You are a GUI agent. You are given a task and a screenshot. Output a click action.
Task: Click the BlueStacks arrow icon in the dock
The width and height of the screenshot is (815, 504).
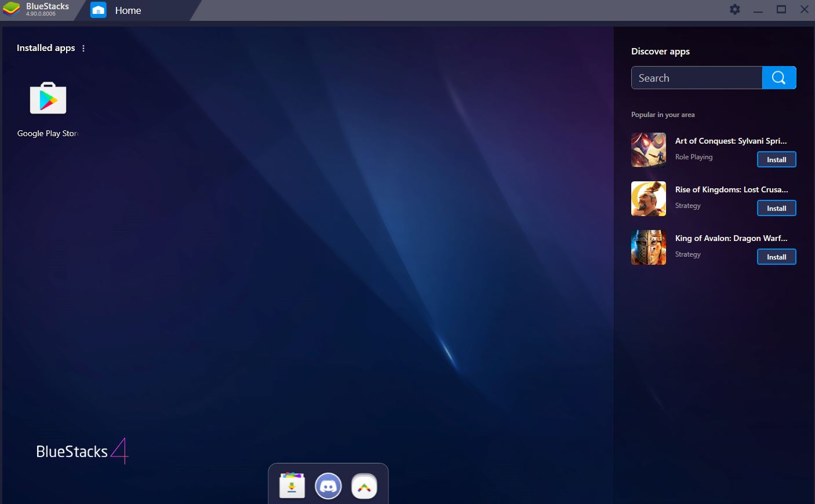(x=365, y=486)
